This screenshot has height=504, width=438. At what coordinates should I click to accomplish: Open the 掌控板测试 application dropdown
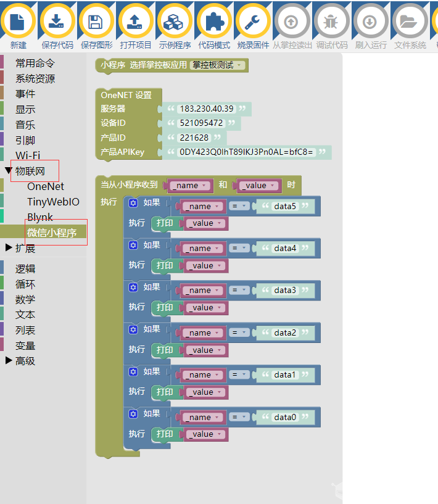coord(218,65)
